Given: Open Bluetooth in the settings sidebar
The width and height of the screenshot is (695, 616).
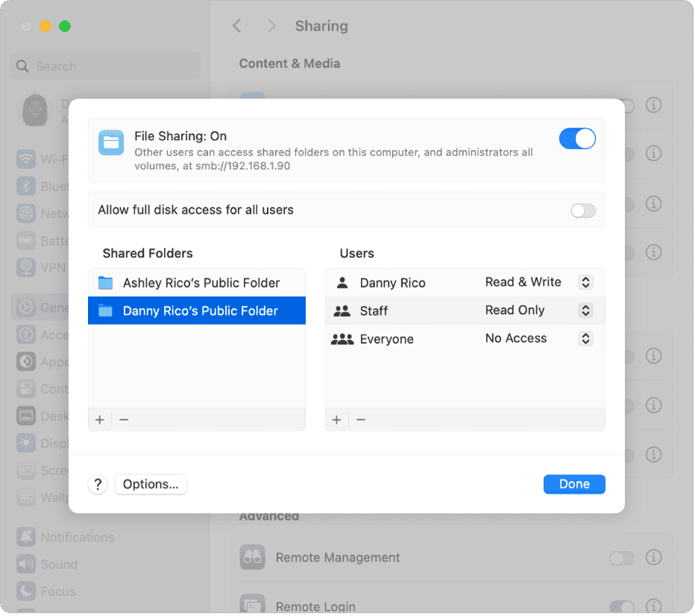Looking at the screenshot, I should [x=43, y=186].
